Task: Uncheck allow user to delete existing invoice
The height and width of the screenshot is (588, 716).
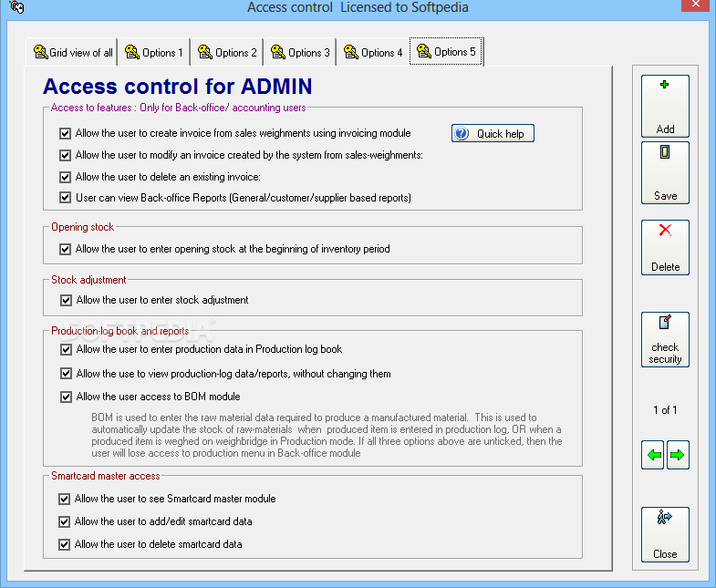Action: coord(65,177)
